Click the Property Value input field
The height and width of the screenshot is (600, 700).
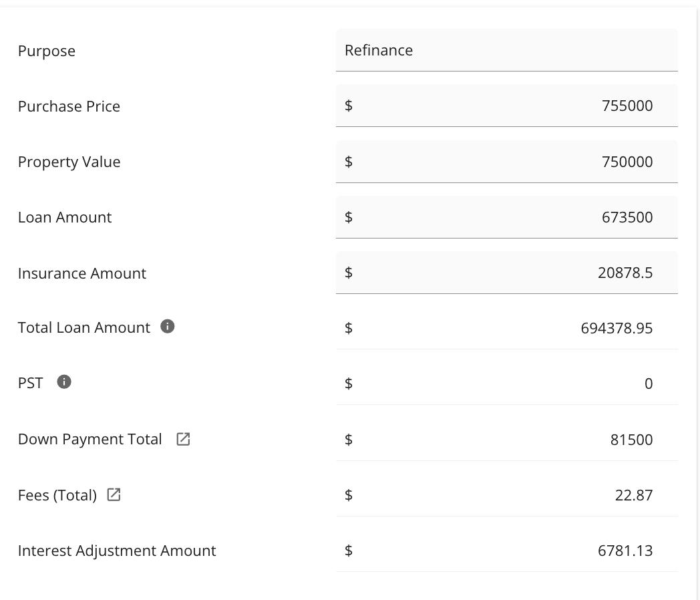[507, 162]
